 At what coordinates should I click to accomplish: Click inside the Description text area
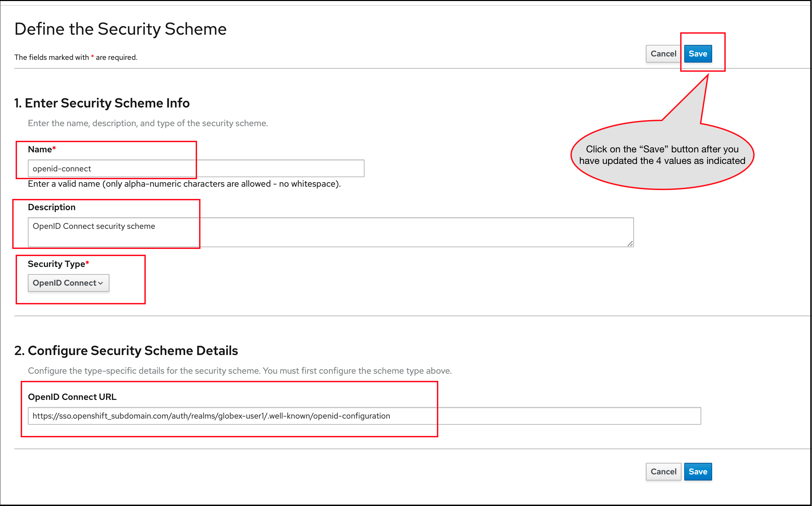click(331, 232)
